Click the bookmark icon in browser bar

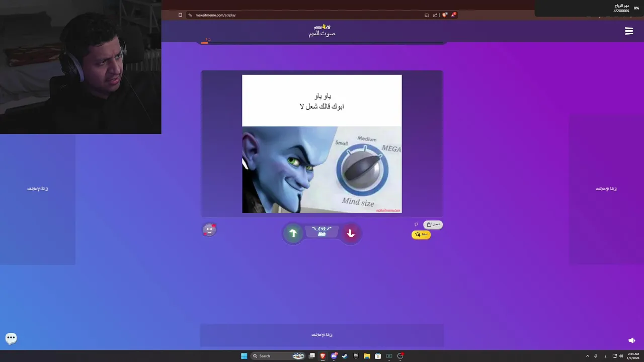pyautogui.click(x=180, y=15)
